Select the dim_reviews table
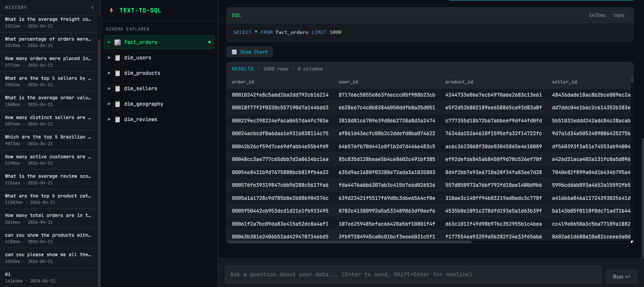Viewport: 644px width, 287px height. pos(159,119)
